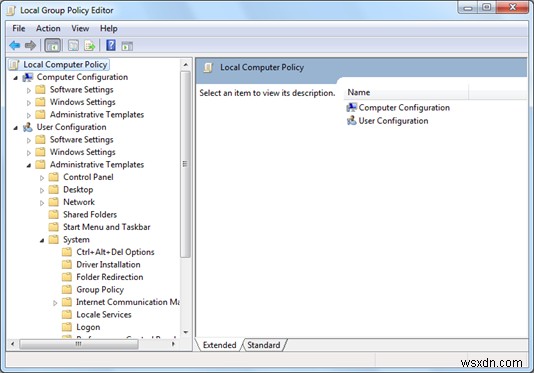Click the Network folder icon

click(53, 202)
